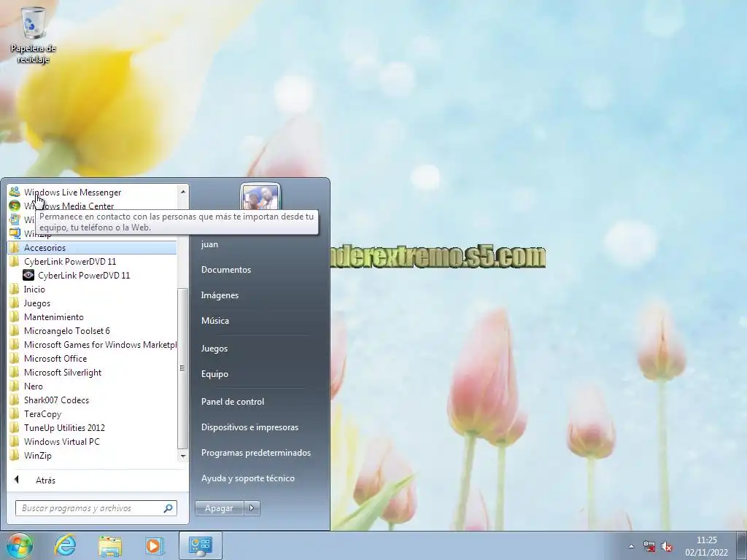Open Internet Explorer from taskbar

pyautogui.click(x=65, y=545)
